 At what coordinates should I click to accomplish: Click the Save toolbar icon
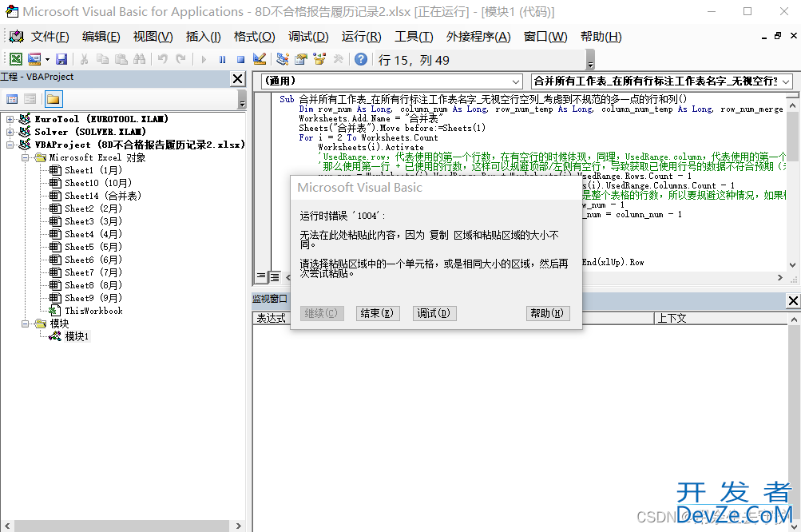pos(61,59)
